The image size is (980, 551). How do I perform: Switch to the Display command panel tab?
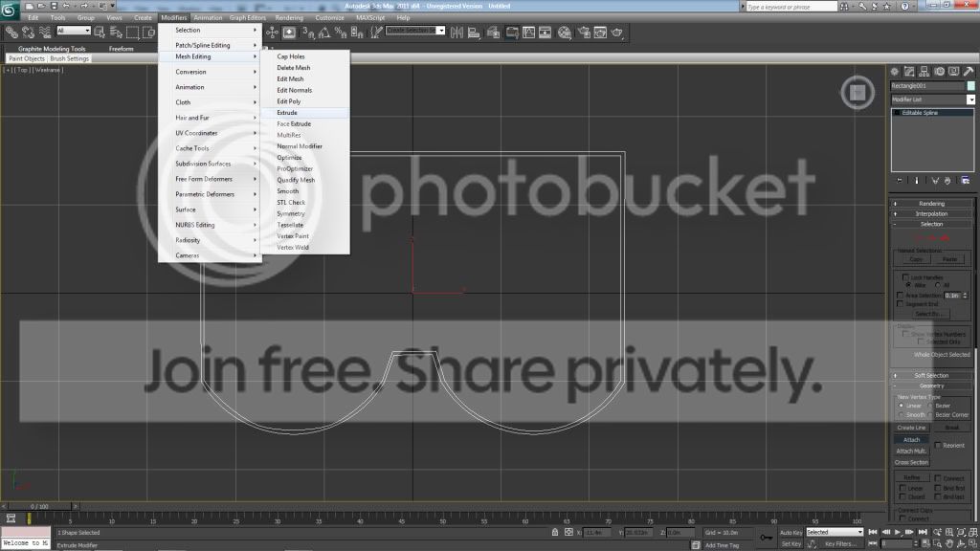954,71
